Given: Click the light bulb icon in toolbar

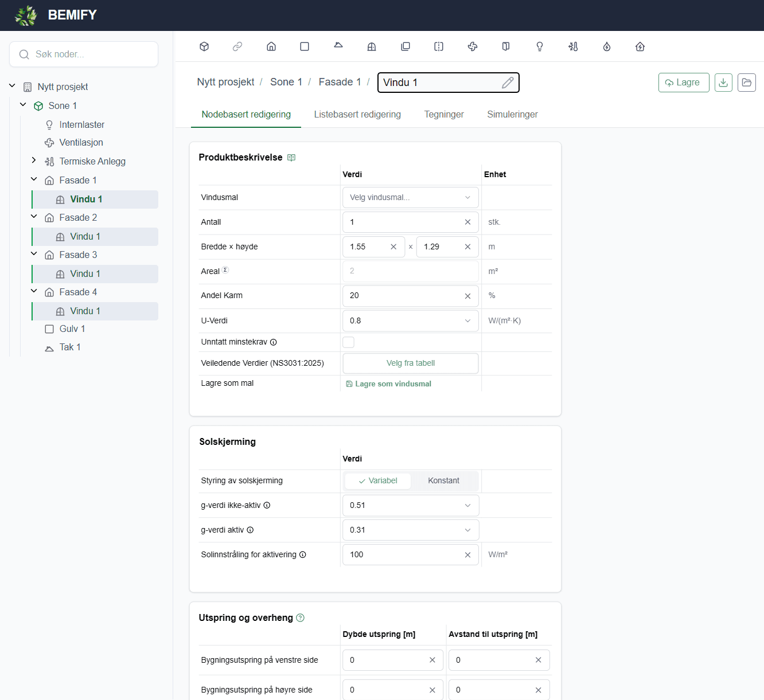Looking at the screenshot, I should click(x=540, y=46).
